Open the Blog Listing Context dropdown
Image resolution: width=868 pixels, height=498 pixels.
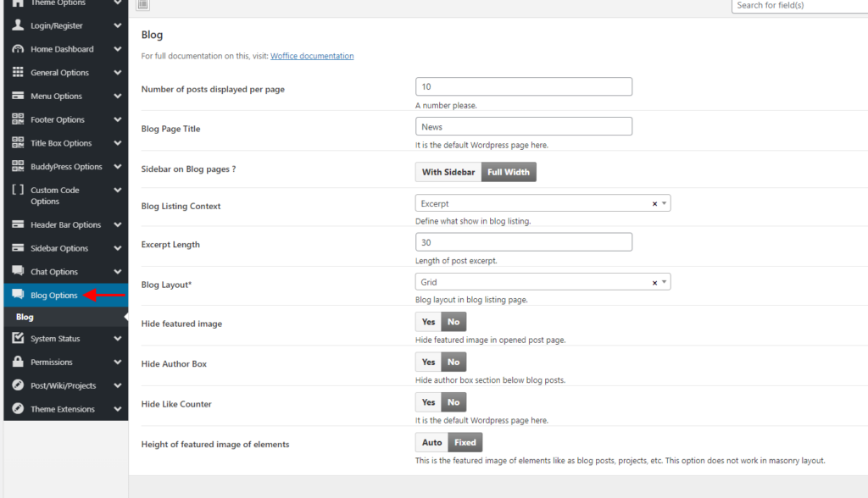(542, 204)
